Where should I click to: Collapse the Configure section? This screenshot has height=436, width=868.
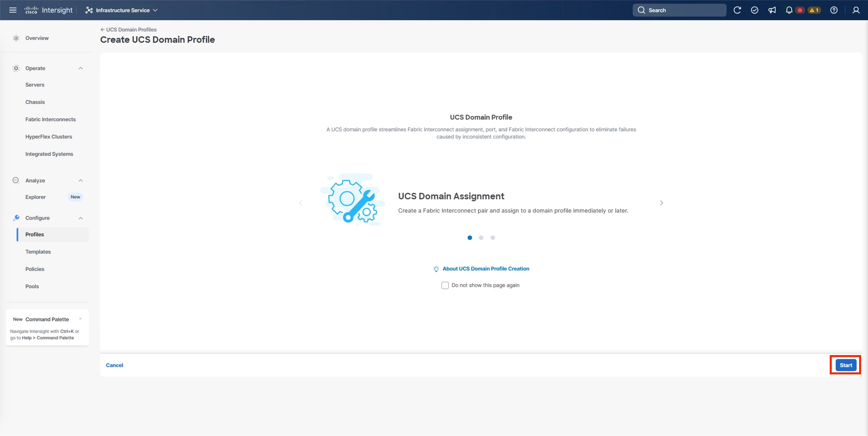81,218
